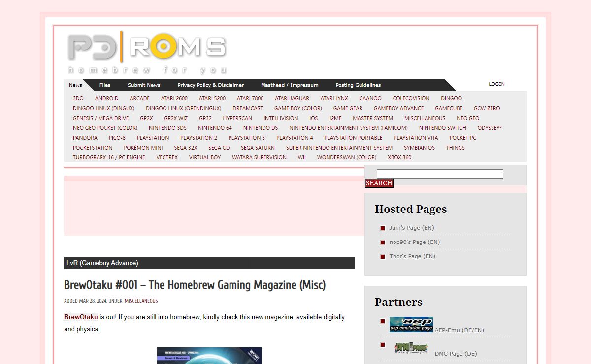Open Posting Guidelines page
The image size is (591, 364).
(358, 85)
